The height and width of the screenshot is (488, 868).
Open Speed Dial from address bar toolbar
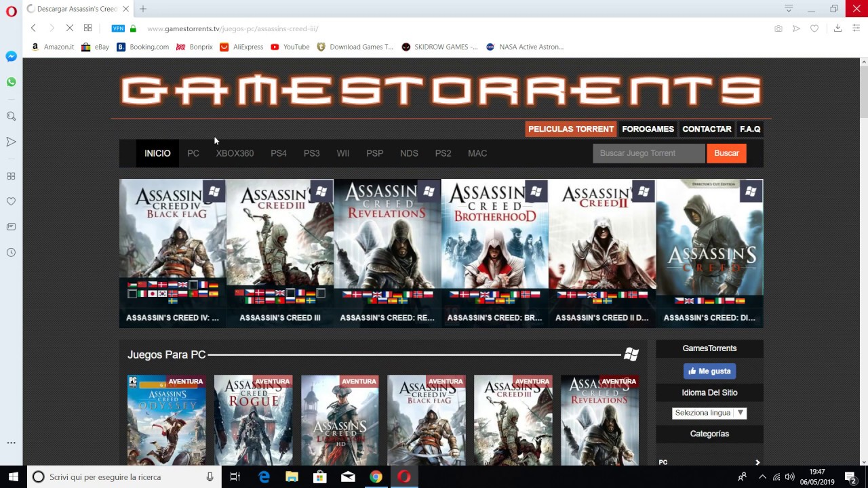87,28
